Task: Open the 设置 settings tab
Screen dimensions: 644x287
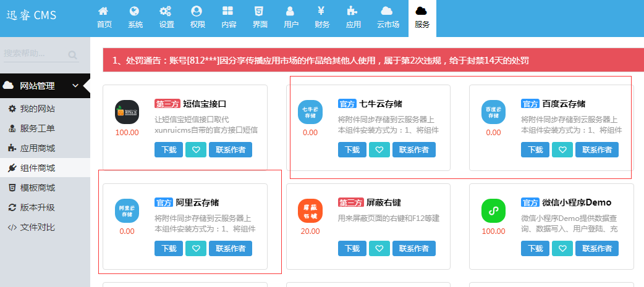Action: coord(166,18)
